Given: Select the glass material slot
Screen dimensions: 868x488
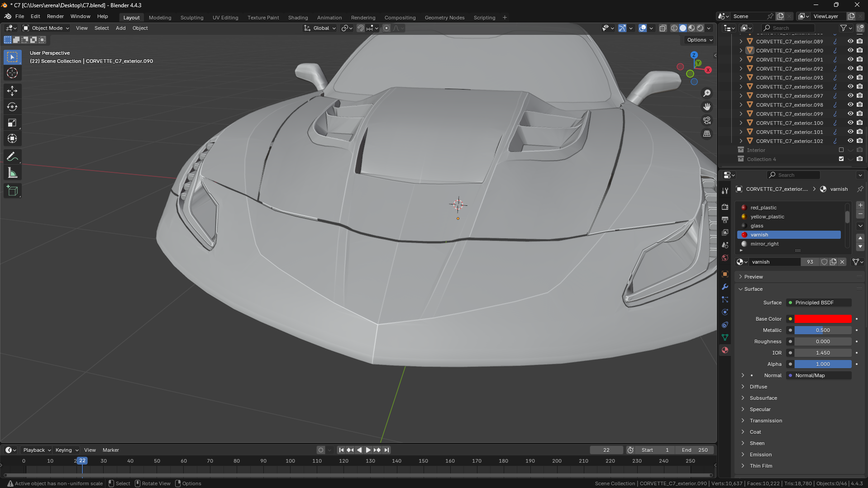Looking at the screenshot, I should pyautogui.click(x=789, y=226).
